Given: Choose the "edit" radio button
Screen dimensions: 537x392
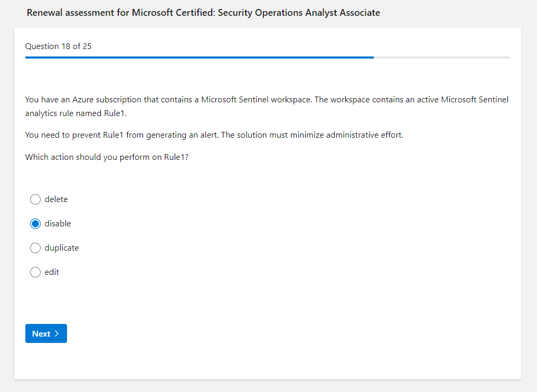Looking at the screenshot, I should click(35, 272).
